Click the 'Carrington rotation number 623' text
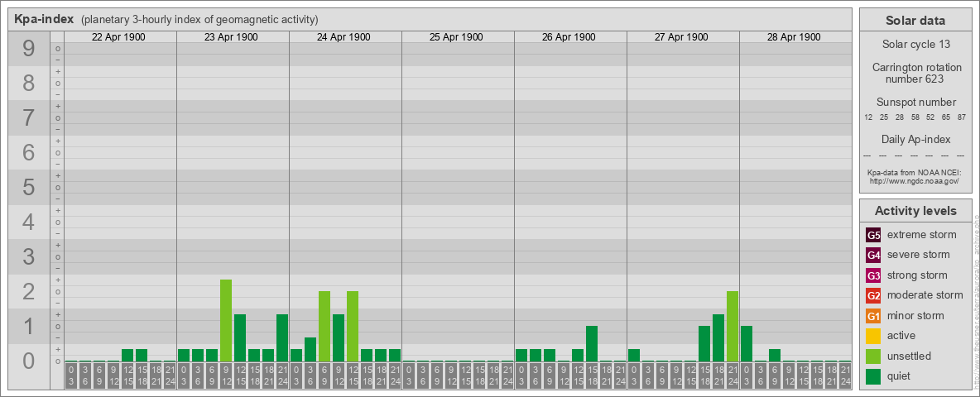This screenshot has width=980, height=397. pos(915,73)
